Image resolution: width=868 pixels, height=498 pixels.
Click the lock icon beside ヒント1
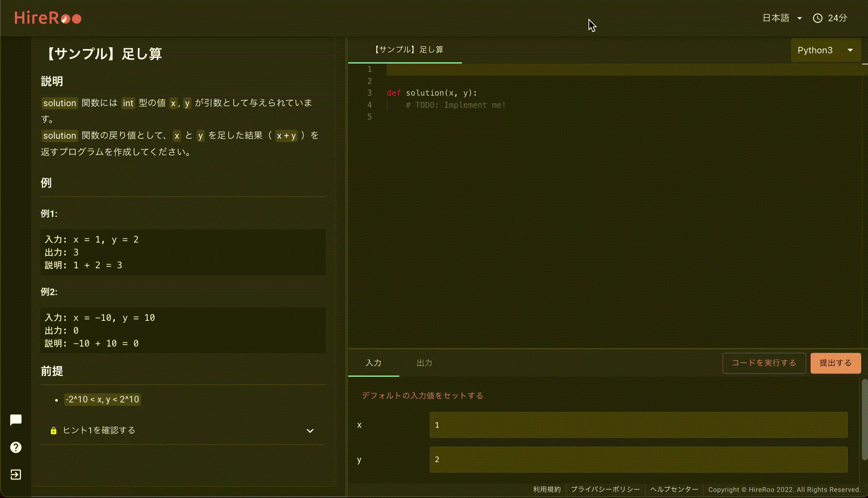pyautogui.click(x=53, y=431)
